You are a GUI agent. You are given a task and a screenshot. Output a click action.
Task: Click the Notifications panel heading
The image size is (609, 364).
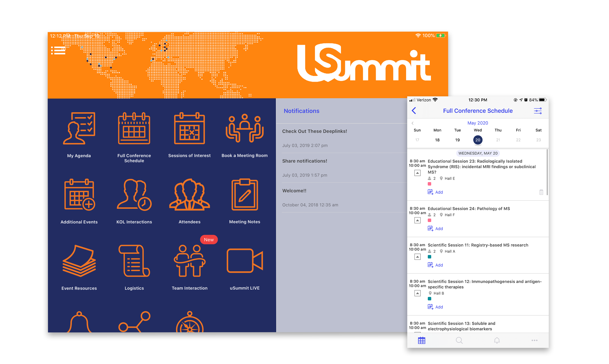click(x=301, y=111)
